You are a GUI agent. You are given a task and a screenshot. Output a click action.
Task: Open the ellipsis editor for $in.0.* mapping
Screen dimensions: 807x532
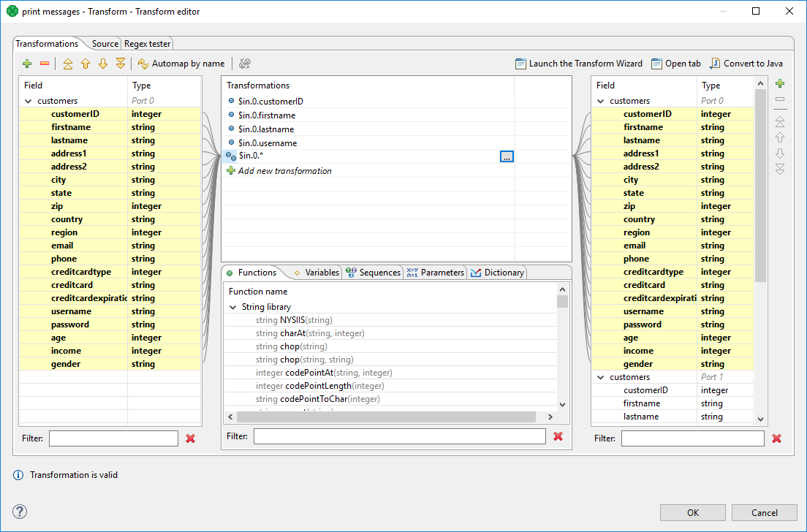tap(507, 156)
